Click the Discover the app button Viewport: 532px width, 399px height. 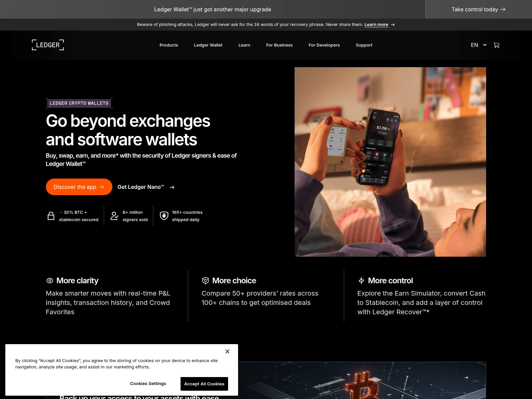(x=79, y=187)
